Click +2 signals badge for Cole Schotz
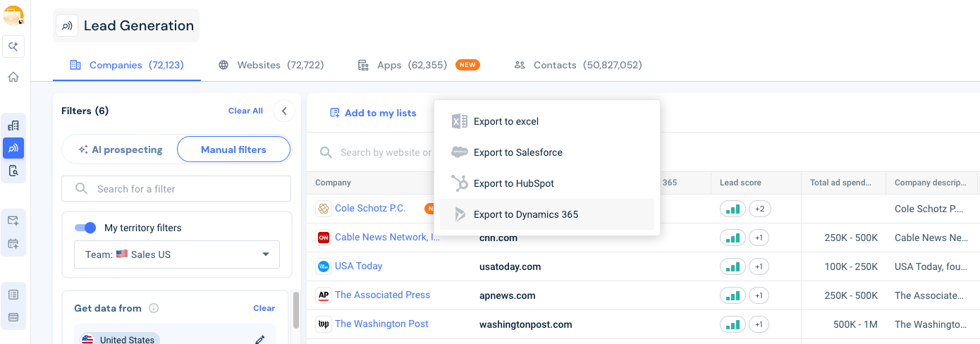 click(x=759, y=209)
